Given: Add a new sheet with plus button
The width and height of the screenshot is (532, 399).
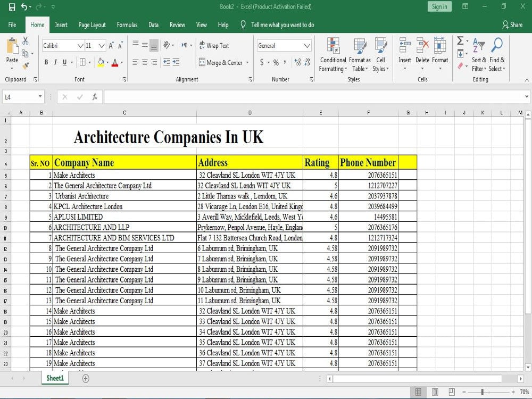Looking at the screenshot, I should 86,378.
